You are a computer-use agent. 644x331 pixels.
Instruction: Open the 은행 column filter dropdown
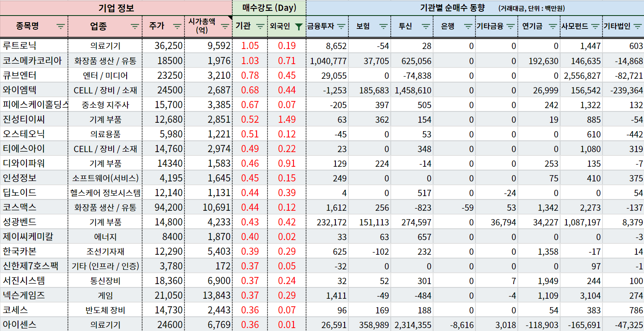coord(468,26)
